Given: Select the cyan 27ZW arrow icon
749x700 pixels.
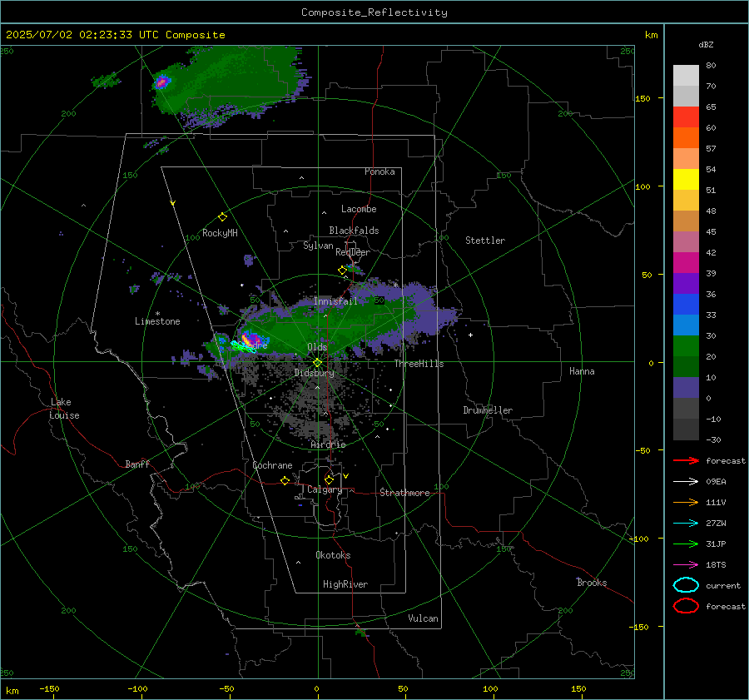Looking at the screenshot, I should pos(686,524).
